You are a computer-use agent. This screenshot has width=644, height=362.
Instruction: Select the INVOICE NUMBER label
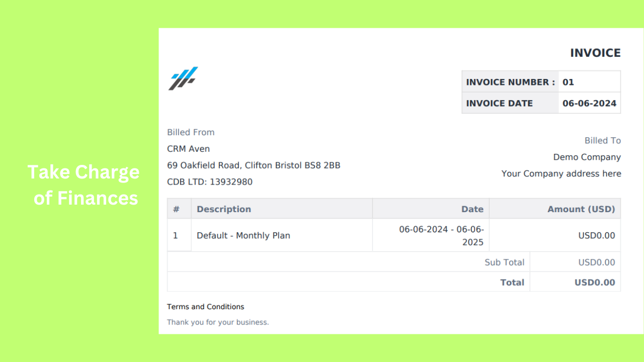(x=511, y=82)
